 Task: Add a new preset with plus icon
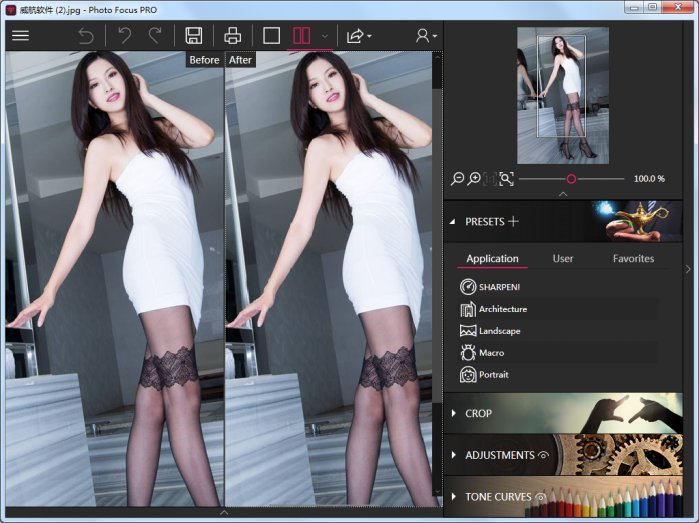coord(514,221)
